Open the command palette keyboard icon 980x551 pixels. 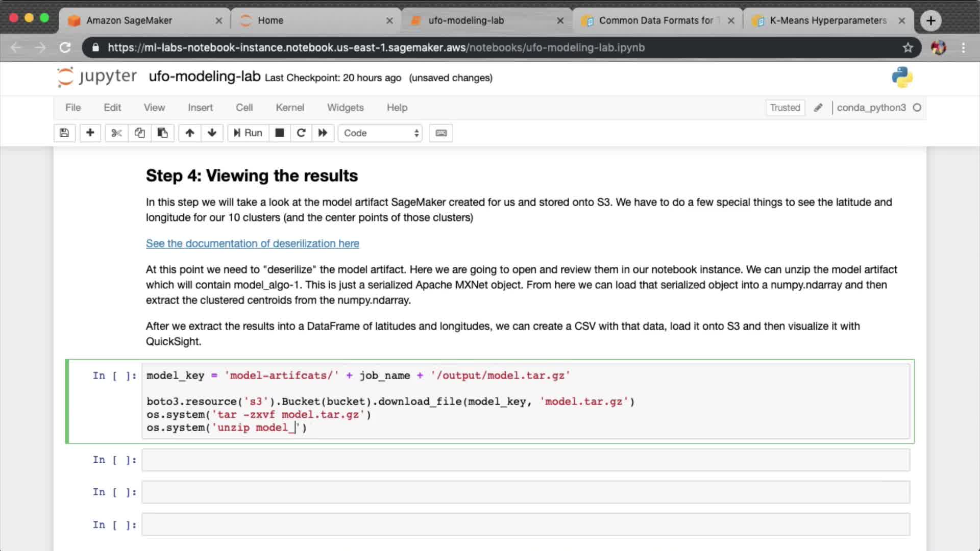click(x=441, y=133)
